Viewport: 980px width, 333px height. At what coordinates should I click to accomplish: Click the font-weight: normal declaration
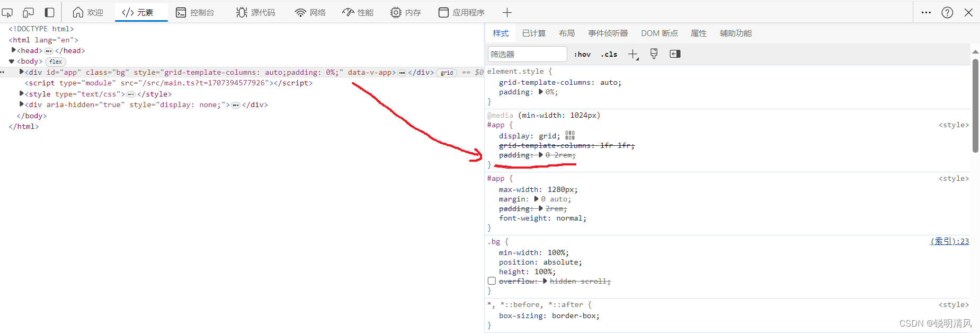point(542,218)
